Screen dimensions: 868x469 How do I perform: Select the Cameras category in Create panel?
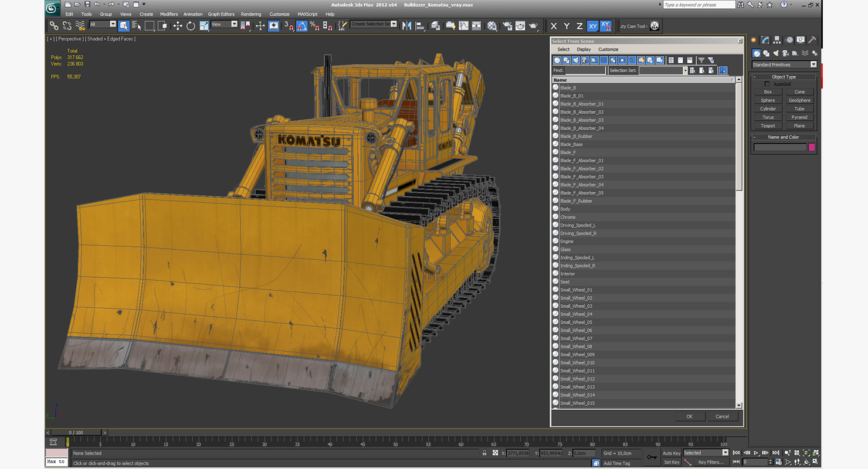pyautogui.click(x=785, y=53)
